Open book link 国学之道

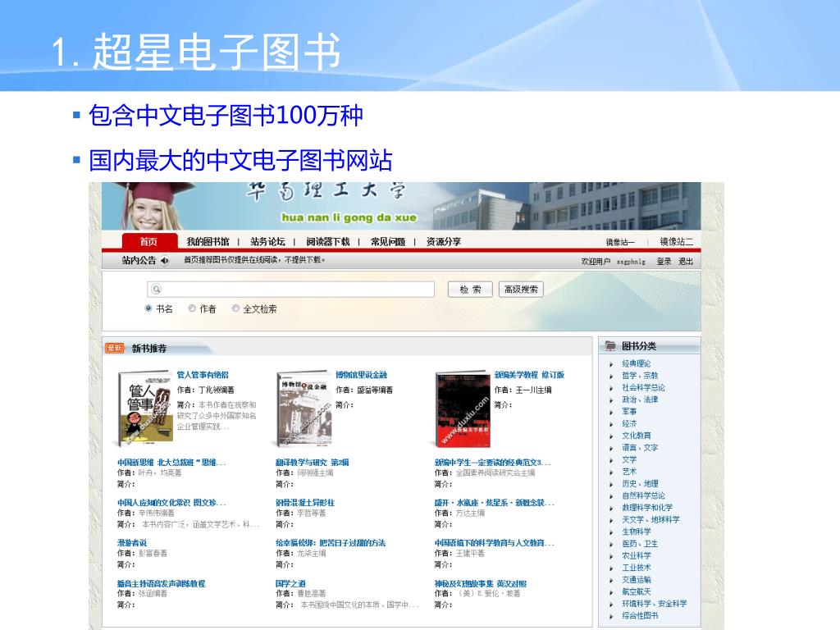point(290,583)
